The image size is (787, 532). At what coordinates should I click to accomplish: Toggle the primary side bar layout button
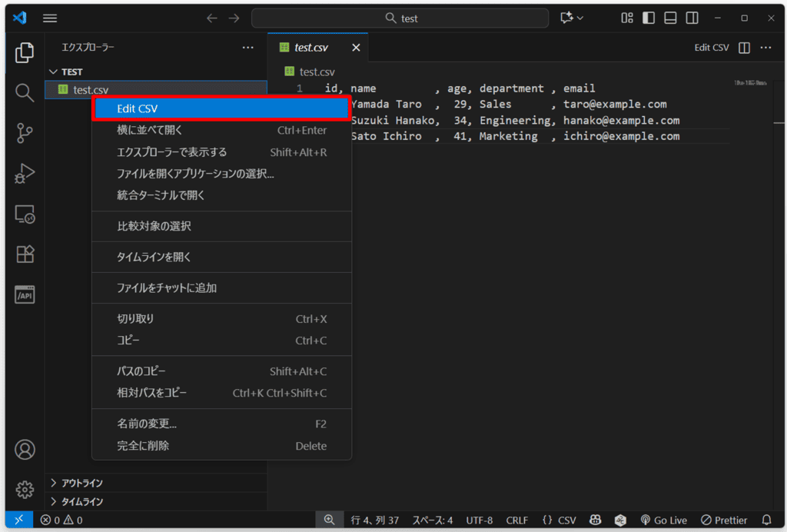649,18
